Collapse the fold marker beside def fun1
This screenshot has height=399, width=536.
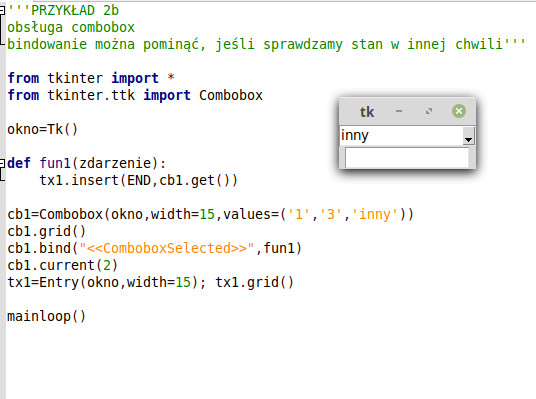[x=2, y=163]
